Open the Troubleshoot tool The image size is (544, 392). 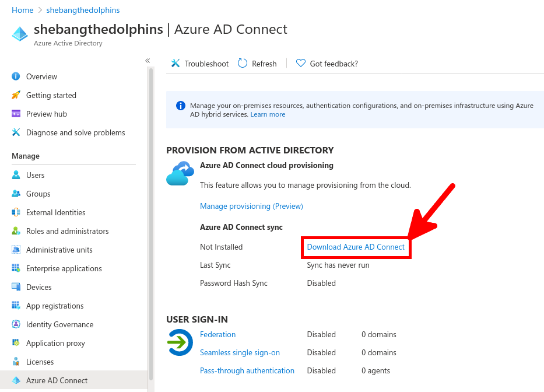click(199, 64)
